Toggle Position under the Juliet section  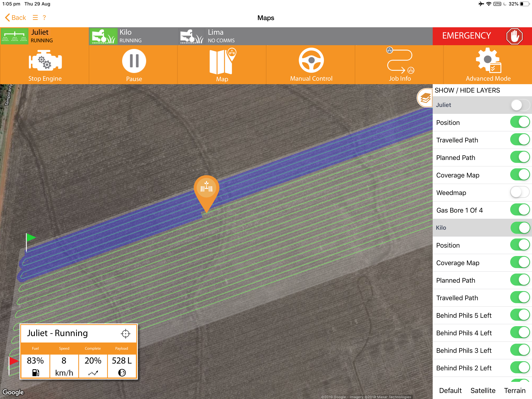pyautogui.click(x=520, y=122)
